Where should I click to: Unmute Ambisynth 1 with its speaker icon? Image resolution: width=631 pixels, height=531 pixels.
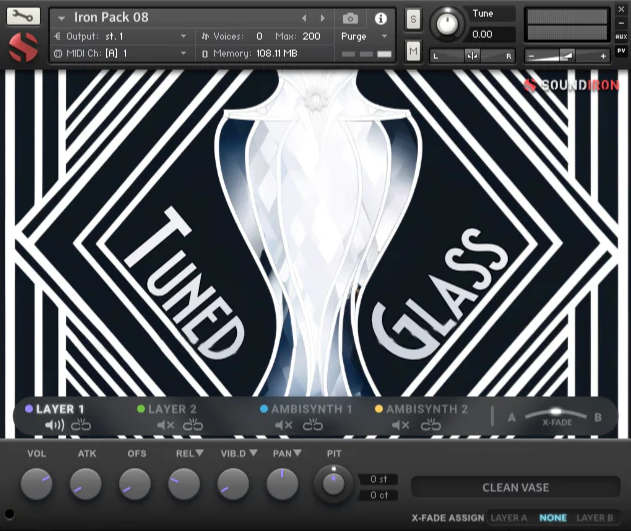point(284,425)
